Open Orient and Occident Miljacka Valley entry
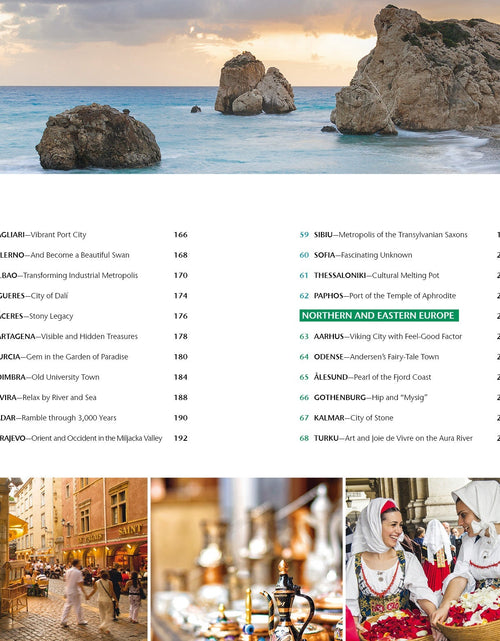500x641 pixels. point(81,438)
